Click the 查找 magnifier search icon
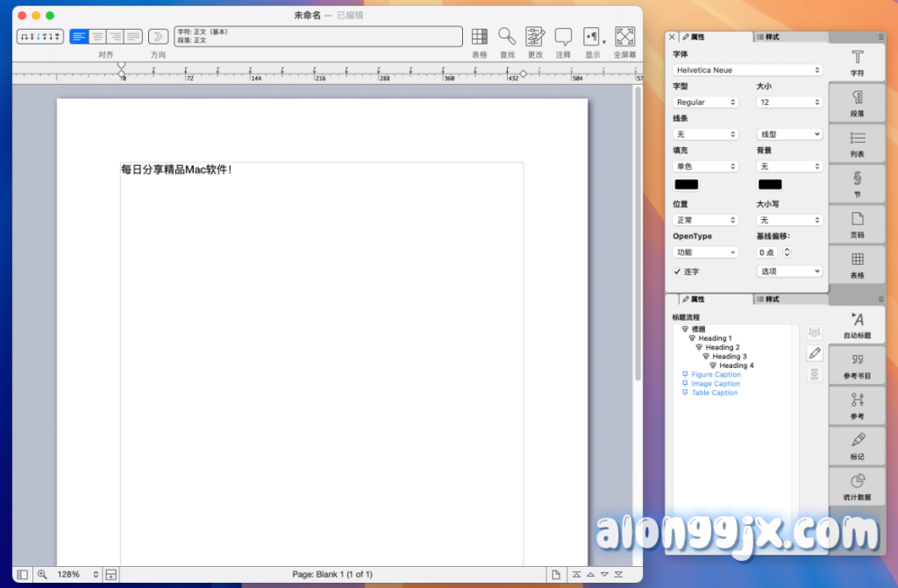Image resolution: width=898 pixels, height=588 pixels. [507, 37]
